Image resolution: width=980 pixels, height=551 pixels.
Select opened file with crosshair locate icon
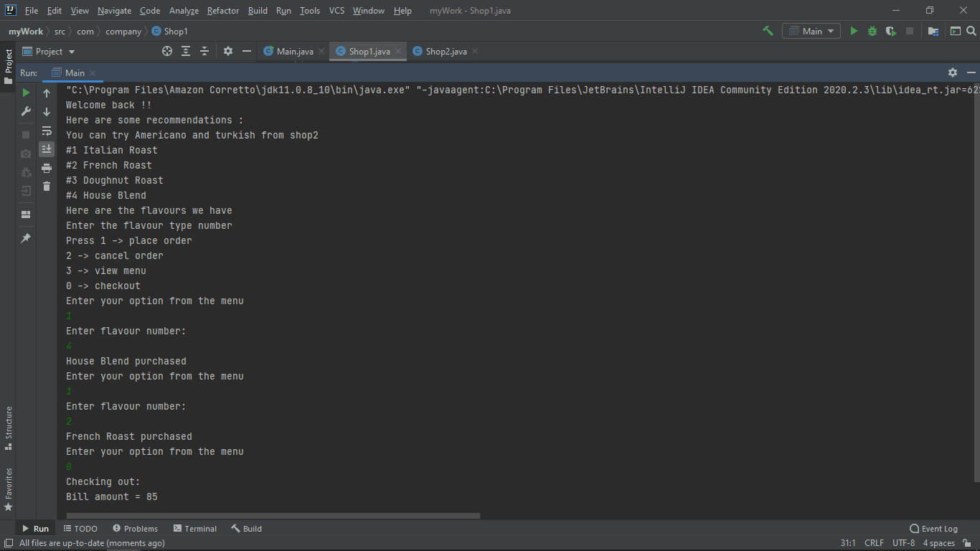click(x=167, y=51)
